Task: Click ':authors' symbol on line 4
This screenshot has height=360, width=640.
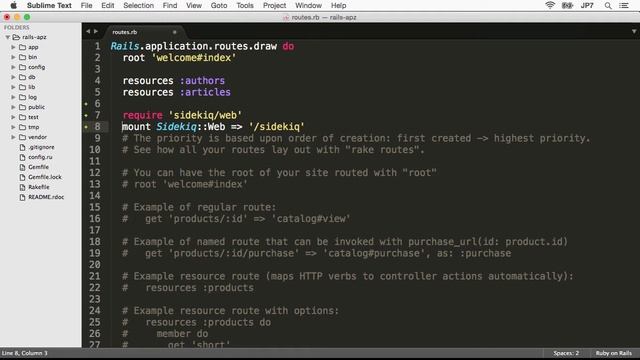Action: [x=202, y=80]
